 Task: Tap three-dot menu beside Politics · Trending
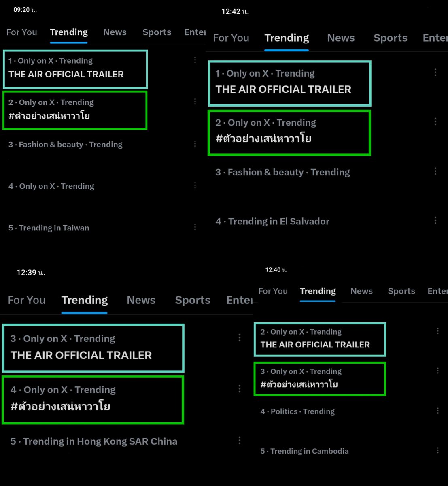click(438, 411)
